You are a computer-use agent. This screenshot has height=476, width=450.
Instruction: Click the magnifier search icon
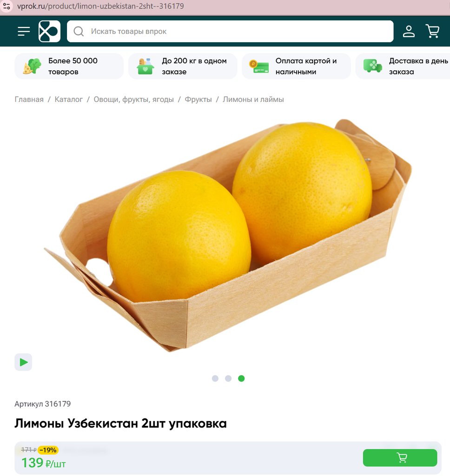point(79,31)
